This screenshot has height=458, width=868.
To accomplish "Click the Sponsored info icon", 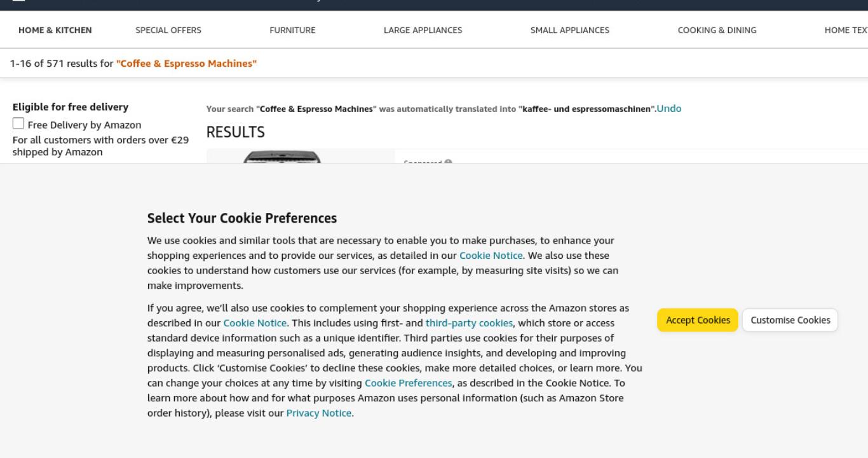I will [x=448, y=162].
